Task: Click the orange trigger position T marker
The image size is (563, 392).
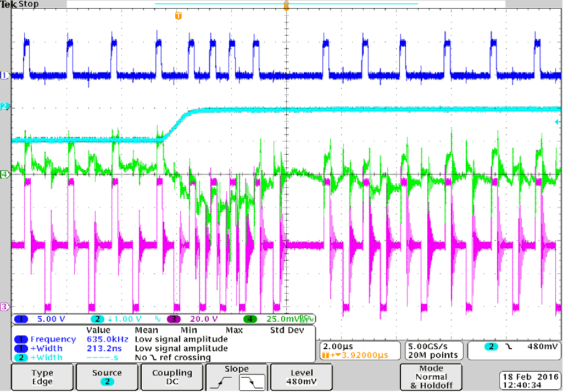Action: point(177,16)
